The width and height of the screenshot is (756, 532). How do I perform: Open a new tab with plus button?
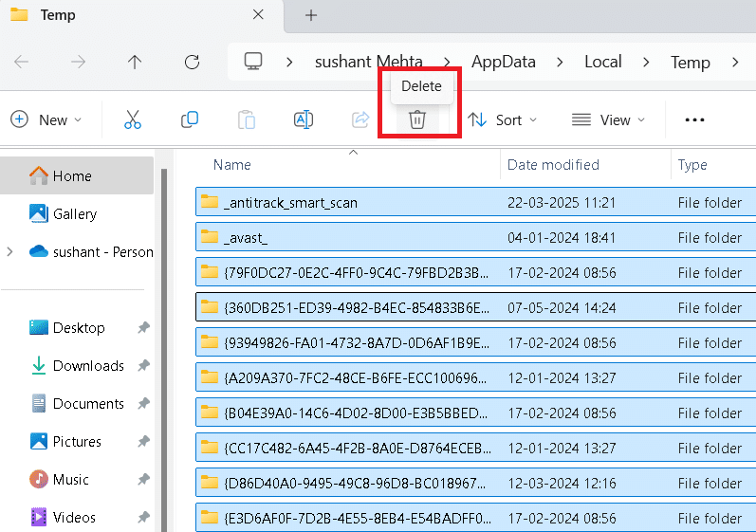pyautogui.click(x=311, y=15)
